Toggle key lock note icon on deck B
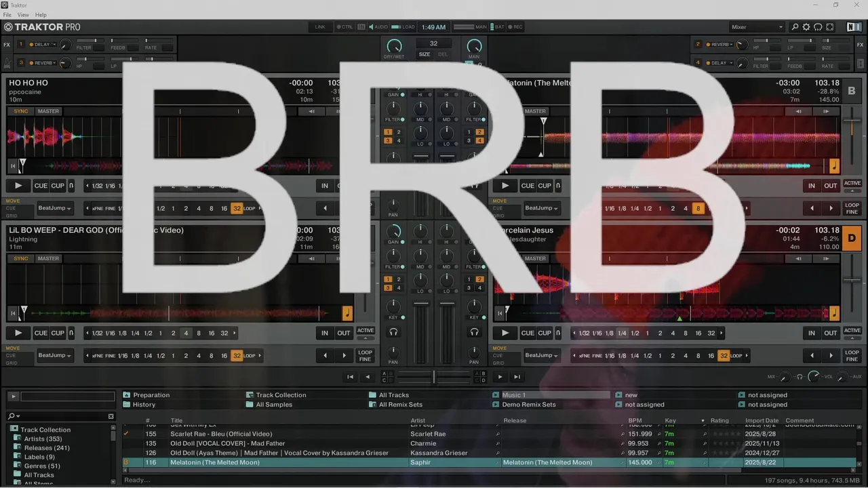The image size is (868, 488). [834, 166]
